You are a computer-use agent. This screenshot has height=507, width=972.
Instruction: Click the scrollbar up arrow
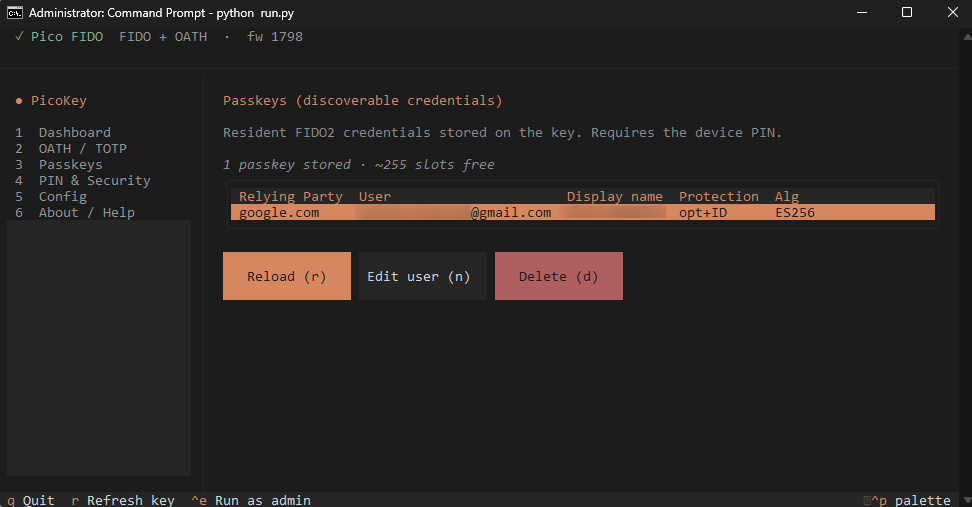967,36
